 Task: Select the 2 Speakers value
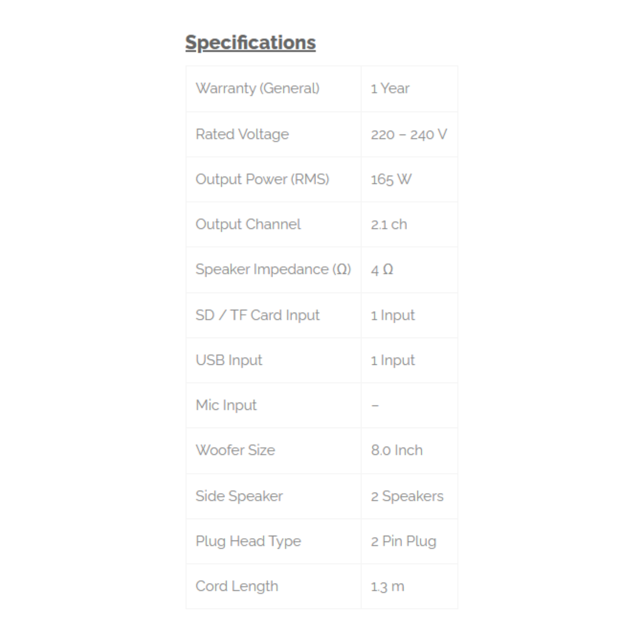(407, 496)
